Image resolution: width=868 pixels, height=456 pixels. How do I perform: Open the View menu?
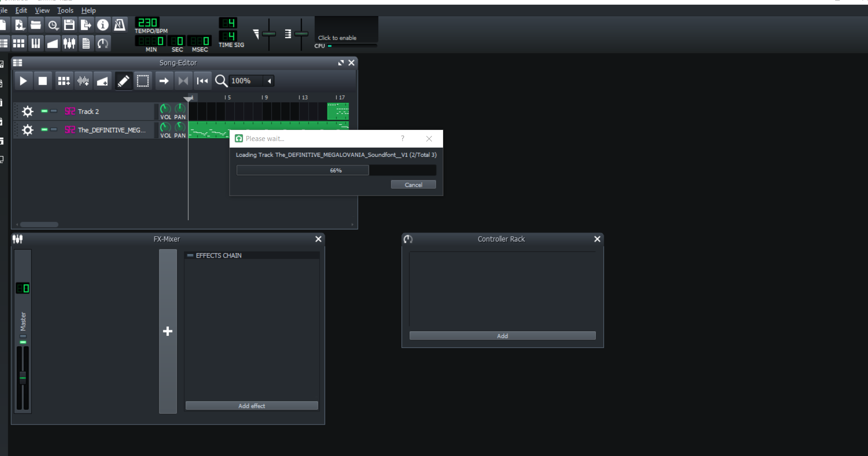[x=42, y=10]
